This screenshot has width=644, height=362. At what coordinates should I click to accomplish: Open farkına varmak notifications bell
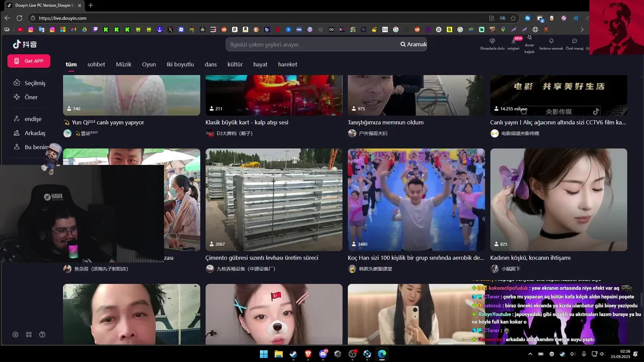(551, 41)
